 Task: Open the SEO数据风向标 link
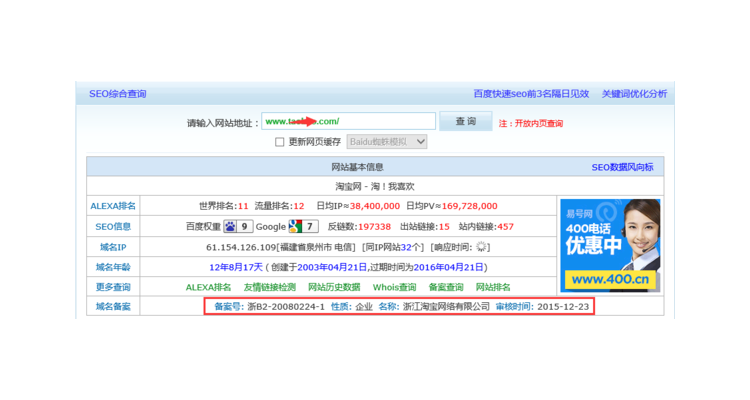tap(622, 167)
